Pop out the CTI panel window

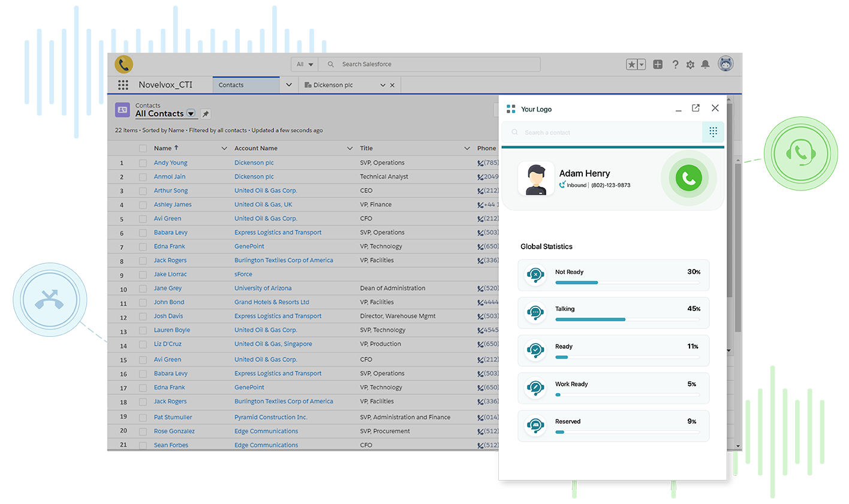click(696, 108)
